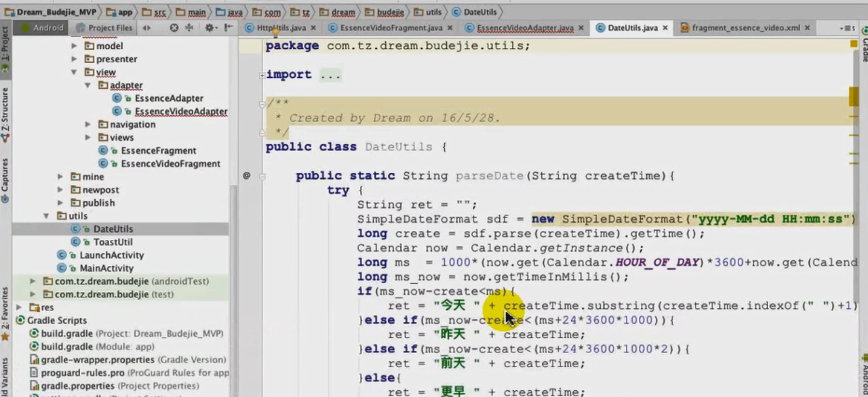Viewport: 868px width, 397px height.
Task: Switch Project view to Android
Action: click(42, 28)
